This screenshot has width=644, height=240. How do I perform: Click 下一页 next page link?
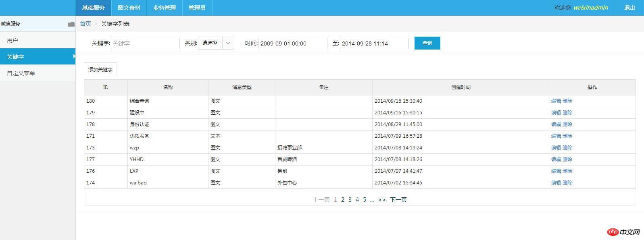click(398, 200)
